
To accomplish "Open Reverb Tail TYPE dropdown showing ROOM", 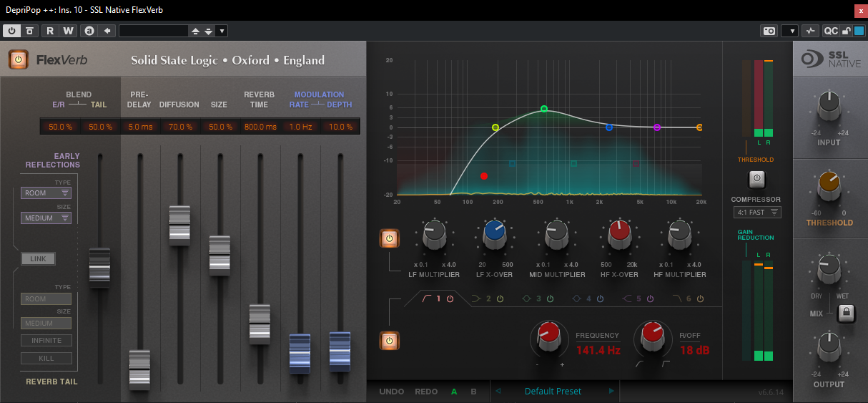I will pyautogui.click(x=46, y=298).
